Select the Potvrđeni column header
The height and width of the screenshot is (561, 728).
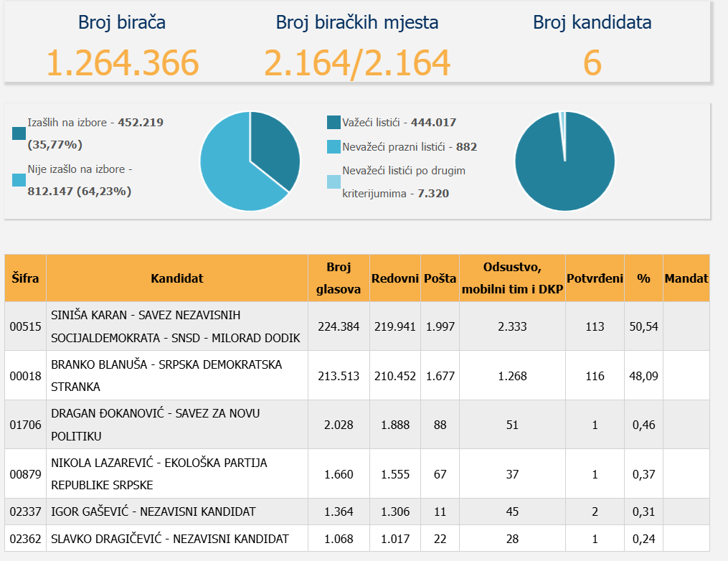pyautogui.click(x=595, y=278)
